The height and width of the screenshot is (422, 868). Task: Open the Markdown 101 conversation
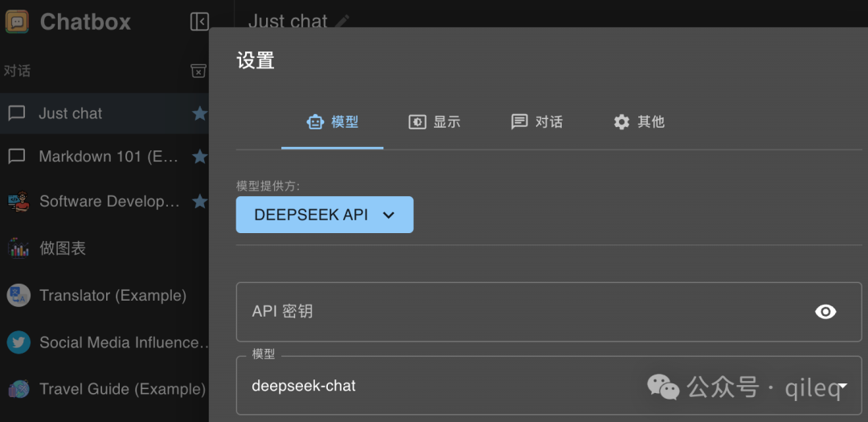pyautogui.click(x=104, y=157)
